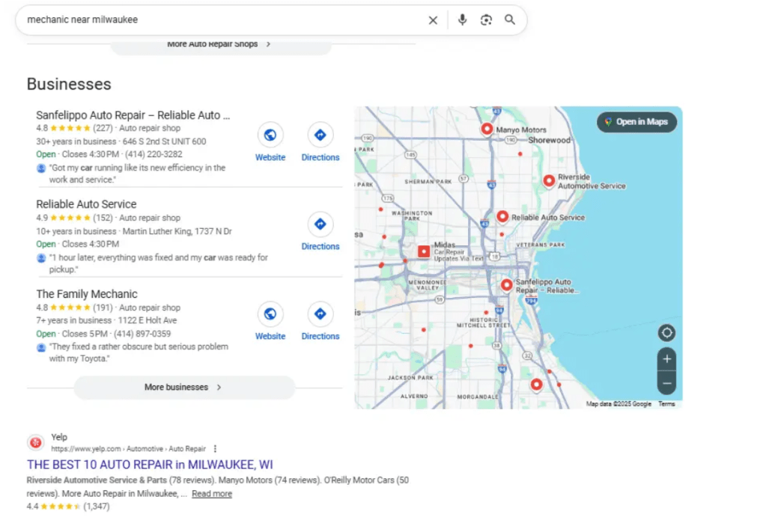Start voice search with microphone icon
Viewport: 766px width, 532px height.
462,20
